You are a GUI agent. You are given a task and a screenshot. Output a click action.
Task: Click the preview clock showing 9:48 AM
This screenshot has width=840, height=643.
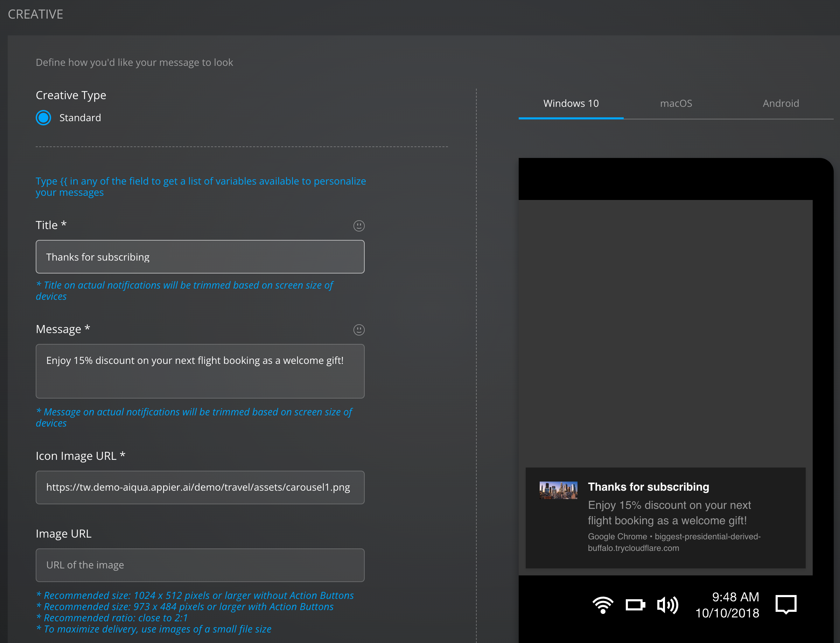tap(735, 597)
